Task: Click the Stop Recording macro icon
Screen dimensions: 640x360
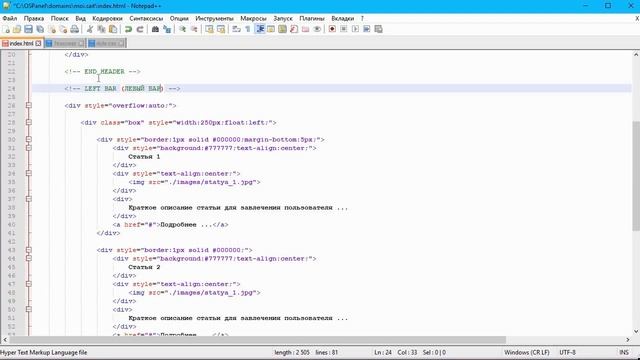Action: pyautogui.click(x=344, y=29)
